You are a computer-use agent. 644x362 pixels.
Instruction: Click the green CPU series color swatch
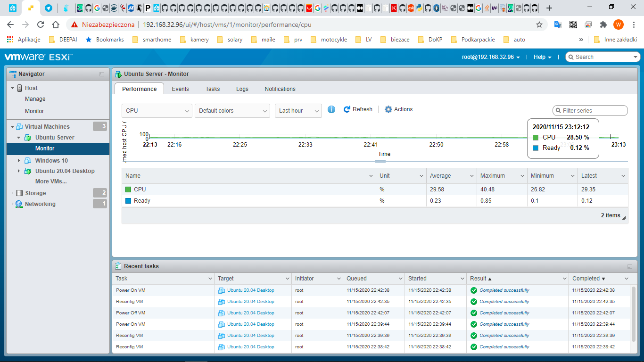pyautogui.click(x=128, y=189)
